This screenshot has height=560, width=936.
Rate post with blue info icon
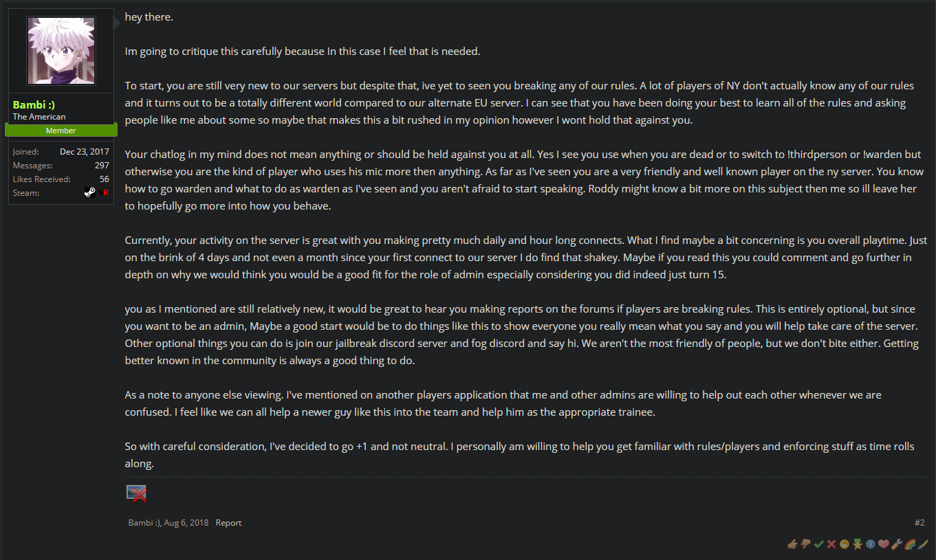point(871,544)
